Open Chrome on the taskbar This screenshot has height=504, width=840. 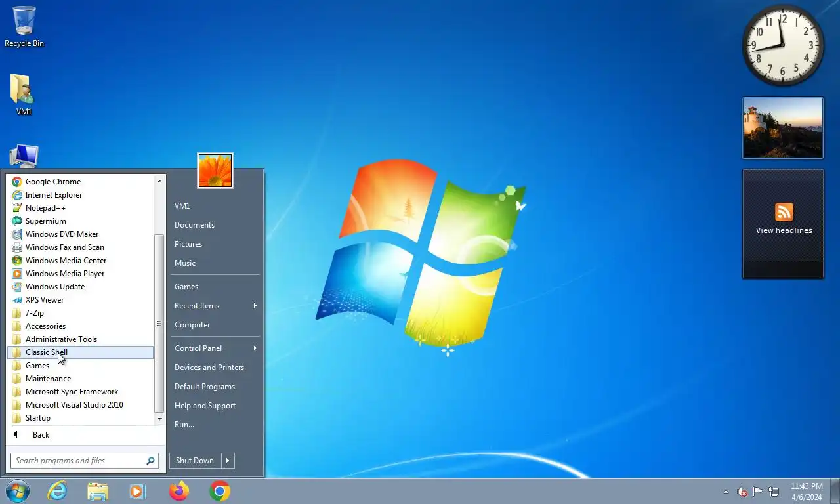(220, 491)
